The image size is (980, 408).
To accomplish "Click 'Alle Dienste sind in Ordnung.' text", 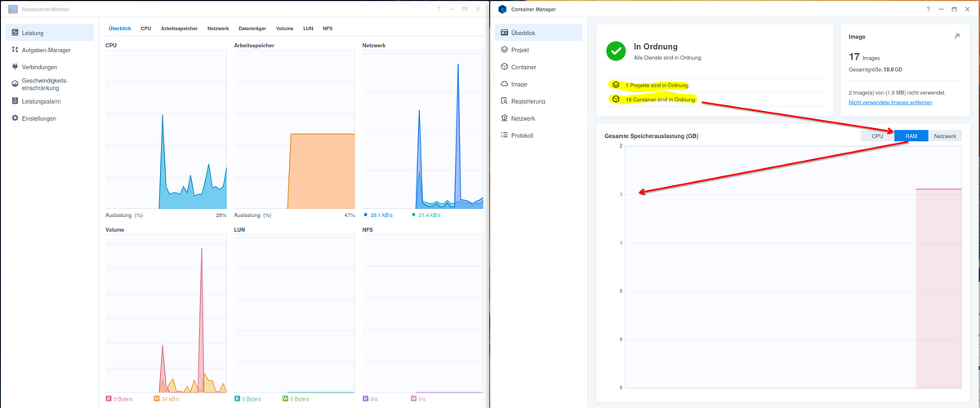I will (x=668, y=58).
